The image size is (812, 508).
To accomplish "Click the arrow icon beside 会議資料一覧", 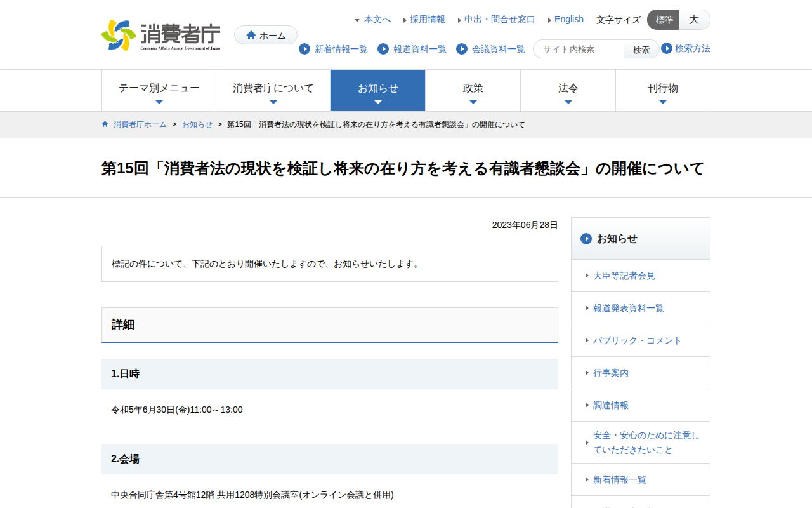I will (x=462, y=49).
